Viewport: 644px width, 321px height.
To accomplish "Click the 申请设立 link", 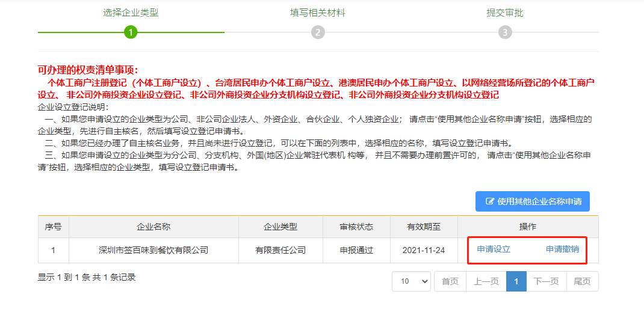I will 494,249.
